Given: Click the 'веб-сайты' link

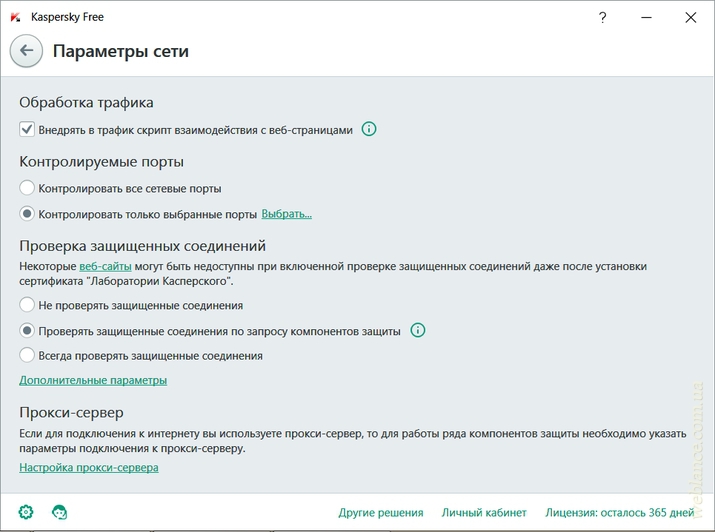Looking at the screenshot, I should tap(105, 267).
